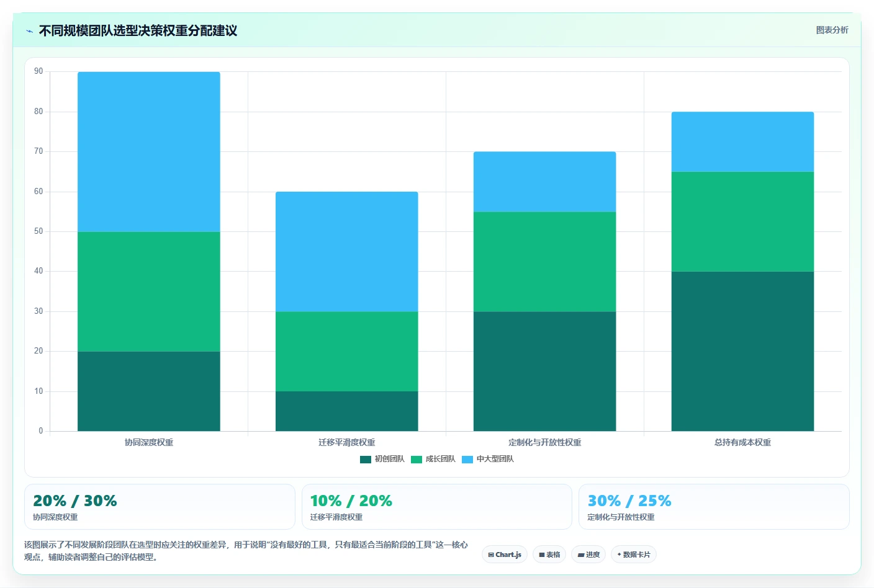Toggle the 初创团队 legend swatch
874x588 pixels.
[x=366, y=460]
